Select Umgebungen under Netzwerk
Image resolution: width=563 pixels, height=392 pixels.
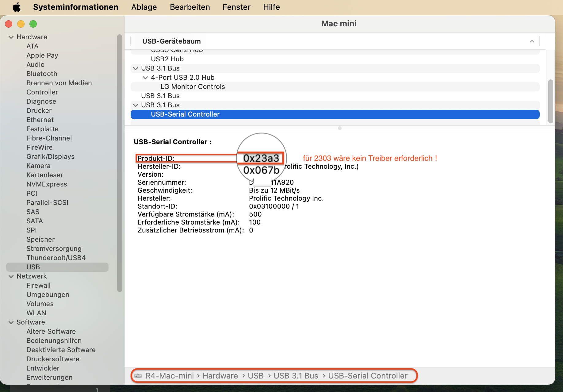[48, 294]
